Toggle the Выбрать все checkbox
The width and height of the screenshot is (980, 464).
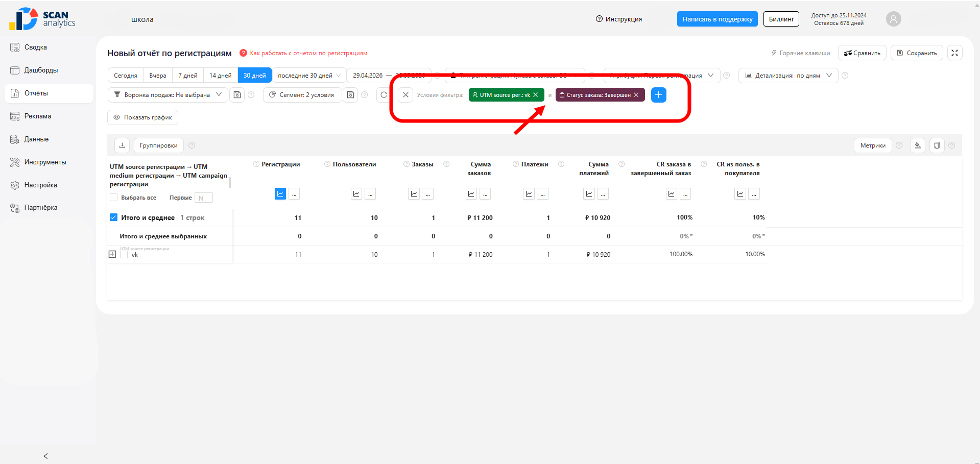point(114,198)
